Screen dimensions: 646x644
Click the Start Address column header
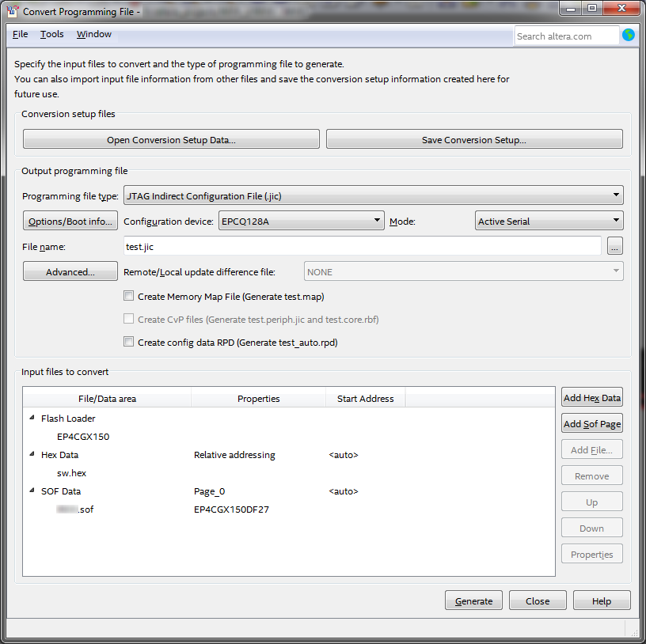[x=366, y=398]
